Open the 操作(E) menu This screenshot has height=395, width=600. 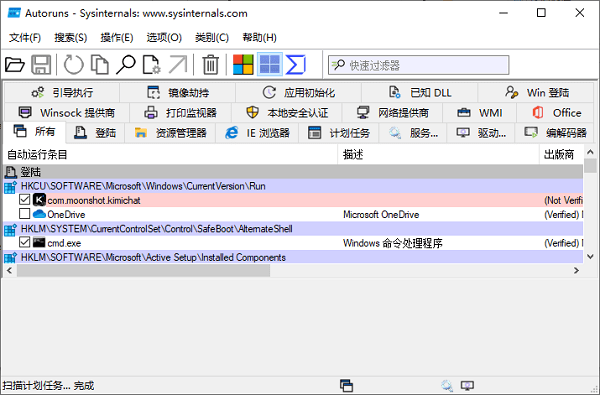(117, 38)
